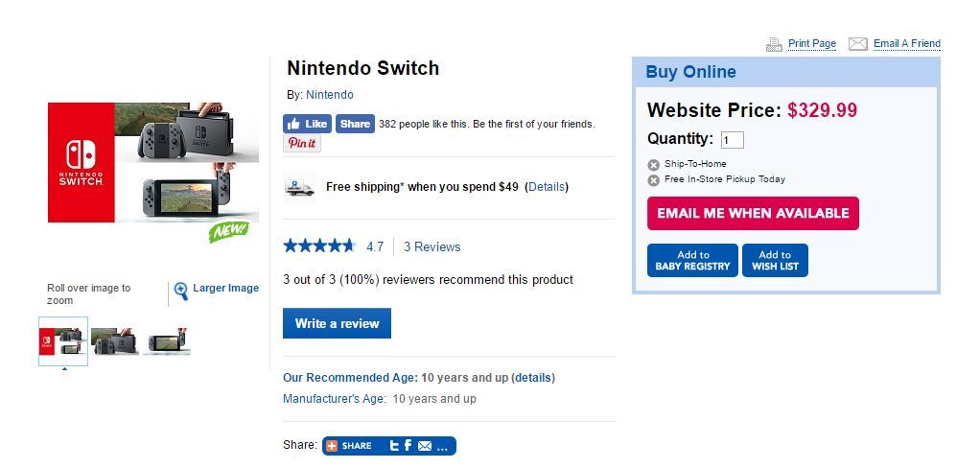Click the orange plus SHARE button

click(x=349, y=446)
